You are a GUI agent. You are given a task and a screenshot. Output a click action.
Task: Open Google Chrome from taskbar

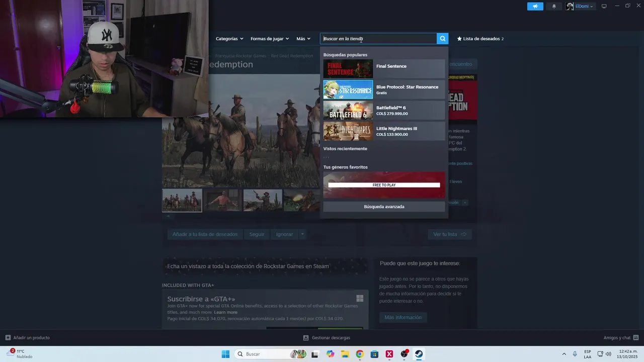click(360, 354)
